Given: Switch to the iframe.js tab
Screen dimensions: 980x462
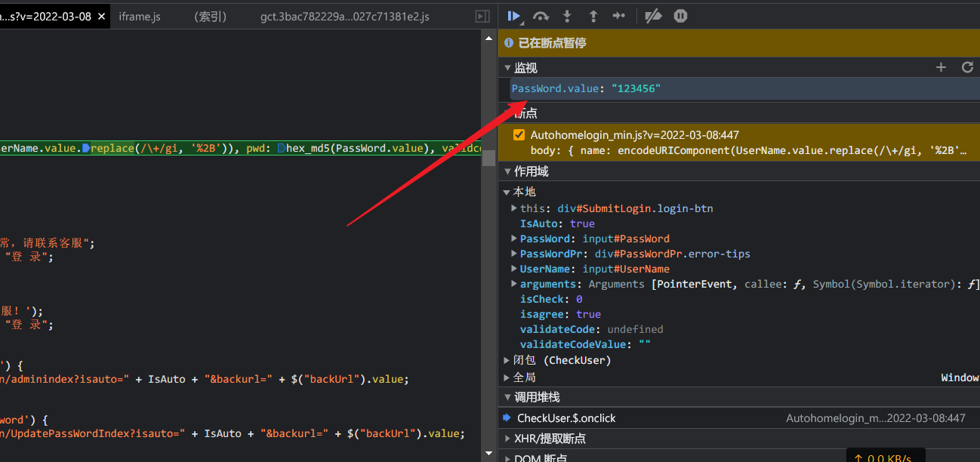Looking at the screenshot, I should pos(140,16).
